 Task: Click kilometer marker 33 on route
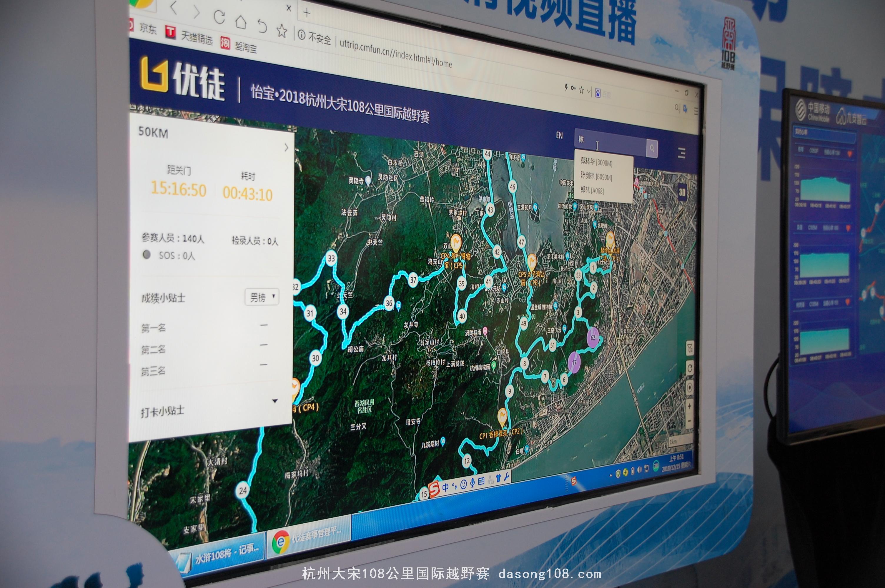point(331,258)
